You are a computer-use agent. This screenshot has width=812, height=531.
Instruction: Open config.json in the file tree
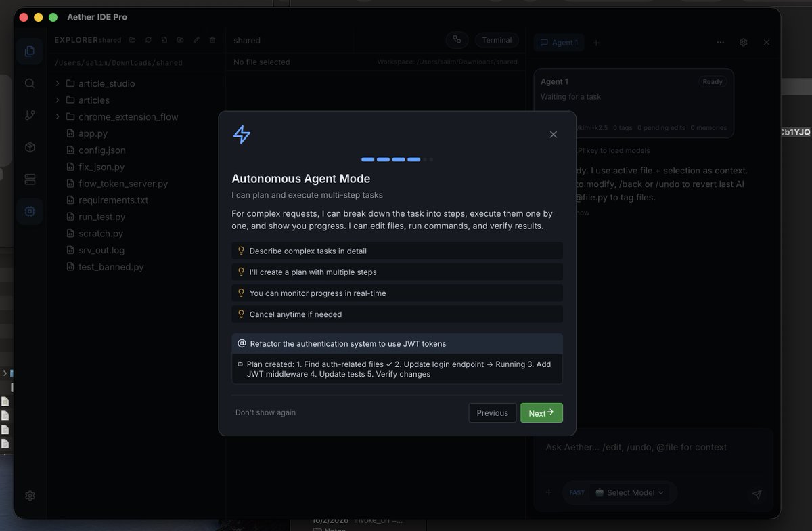(102, 150)
